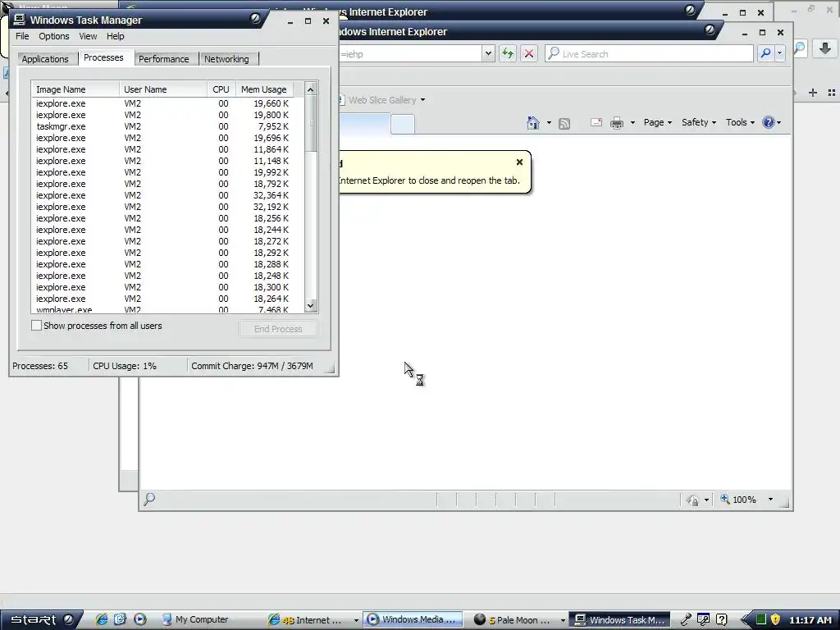Click the Start button

(x=42, y=620)
